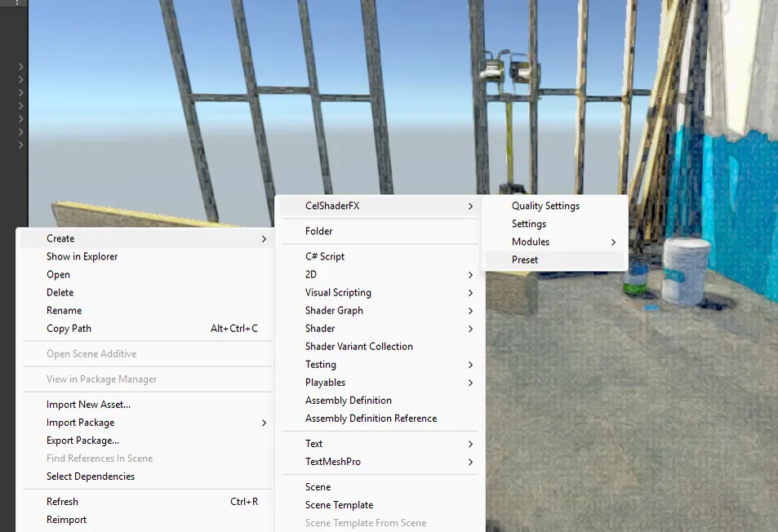Open the CelShaderFX submenu entry
The width and height of the screenshot is (778, 532).
pos(380,206)
